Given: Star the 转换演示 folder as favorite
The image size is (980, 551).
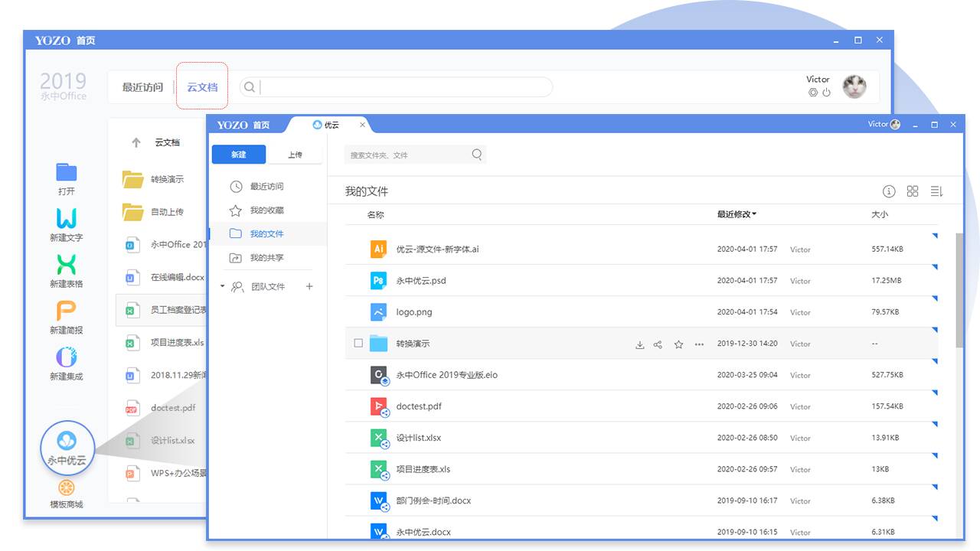Looking at the screenshot, I should click(678, 344).
